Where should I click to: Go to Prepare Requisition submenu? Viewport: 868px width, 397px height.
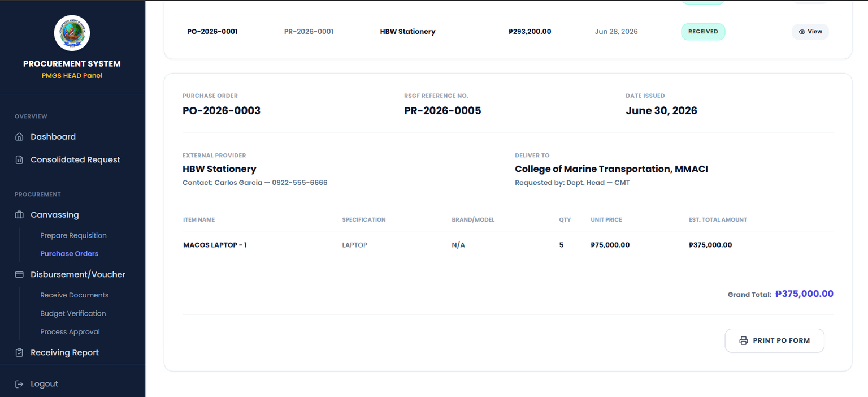pyautogui.click(x=73, y=235)
